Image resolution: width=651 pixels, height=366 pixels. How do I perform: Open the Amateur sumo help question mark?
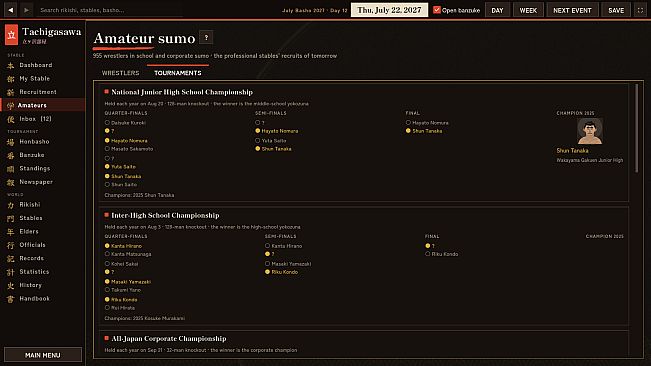tap(206, 38)
